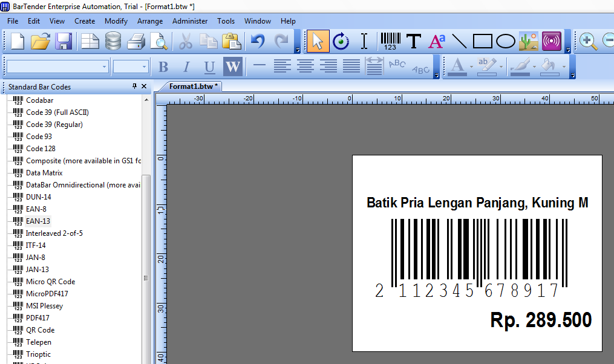Expand fill color dropdown arrow

(x=564, y=67)
